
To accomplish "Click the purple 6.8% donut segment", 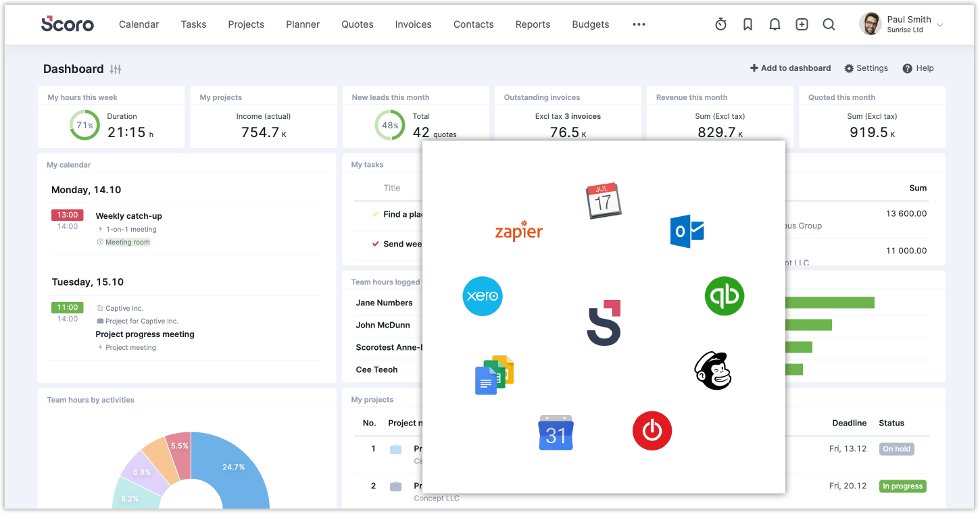I will 144,471.
